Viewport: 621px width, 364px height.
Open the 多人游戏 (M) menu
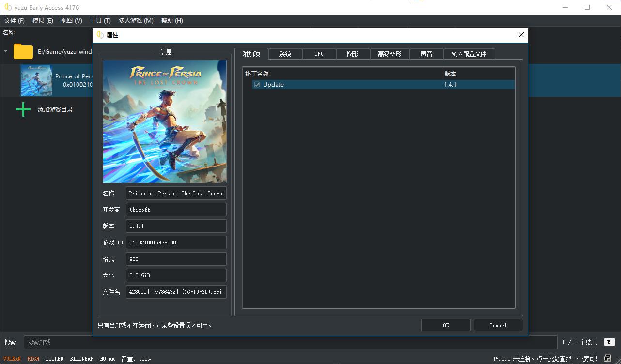pos(136,21)
